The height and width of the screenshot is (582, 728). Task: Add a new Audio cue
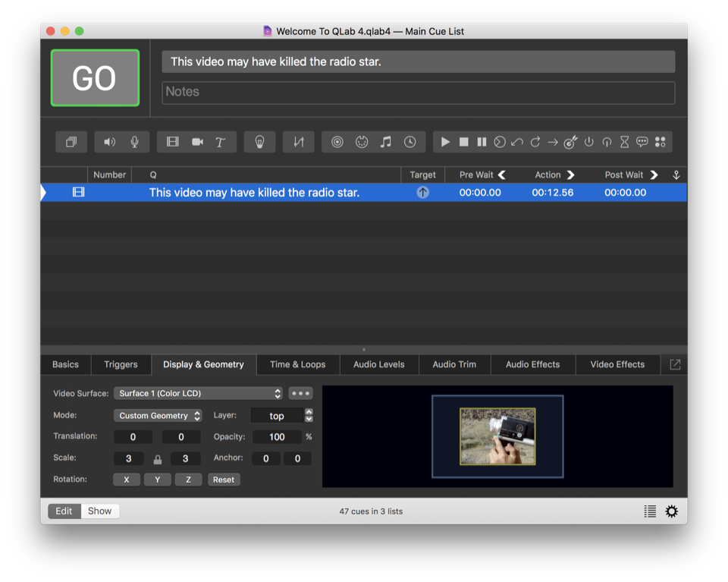point(110,142)
